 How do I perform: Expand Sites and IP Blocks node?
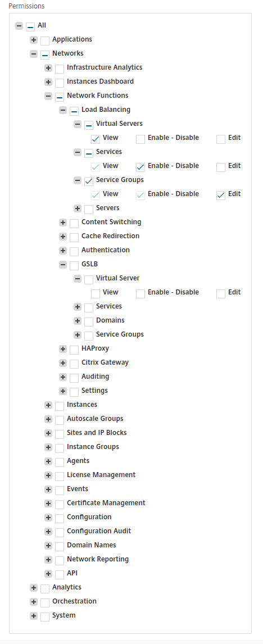click(x=48, y=433)
